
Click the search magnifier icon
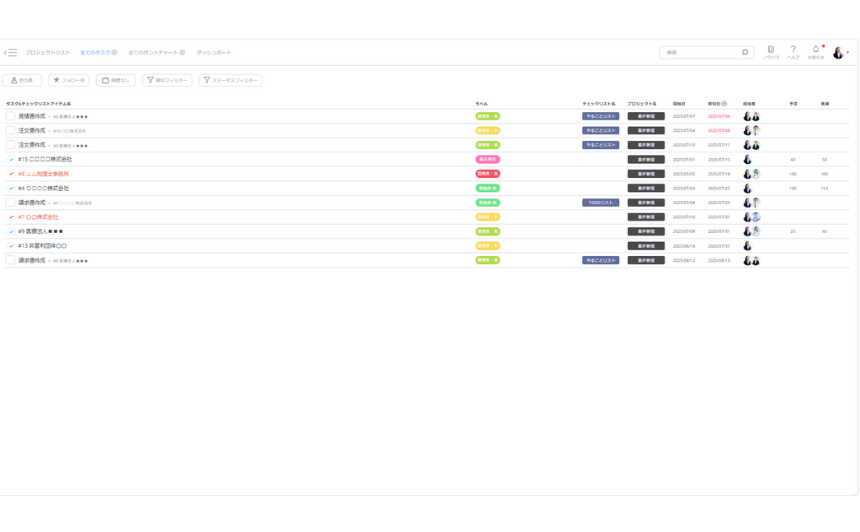(745, 52)
